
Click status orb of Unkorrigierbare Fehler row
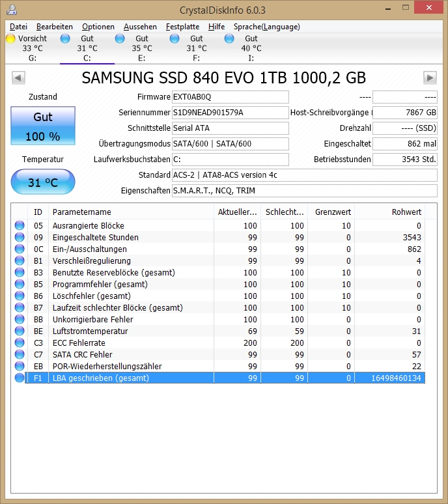(20, 319)
